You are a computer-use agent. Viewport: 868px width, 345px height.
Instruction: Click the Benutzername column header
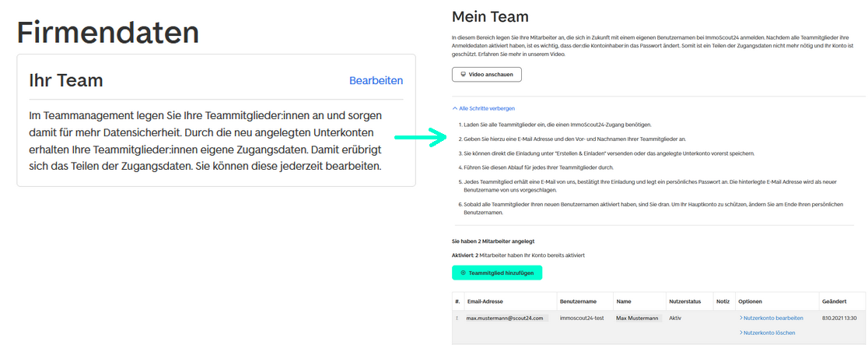578,301
